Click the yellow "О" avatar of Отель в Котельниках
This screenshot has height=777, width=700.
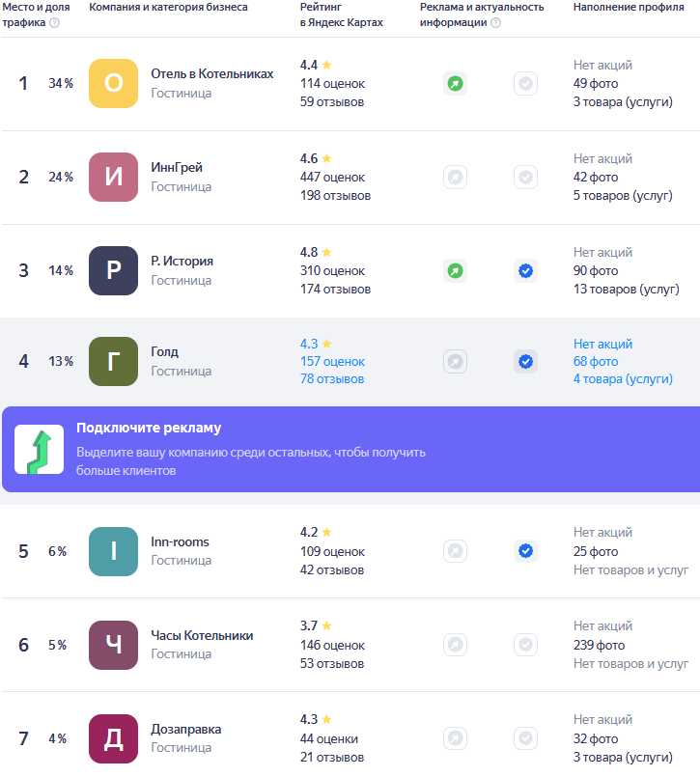[x=113, y=84]
